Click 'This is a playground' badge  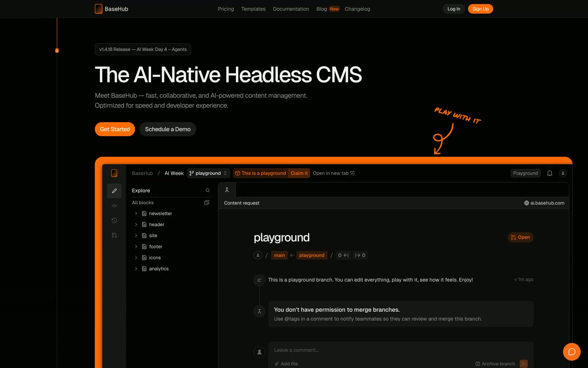click(x=261, y=173)
